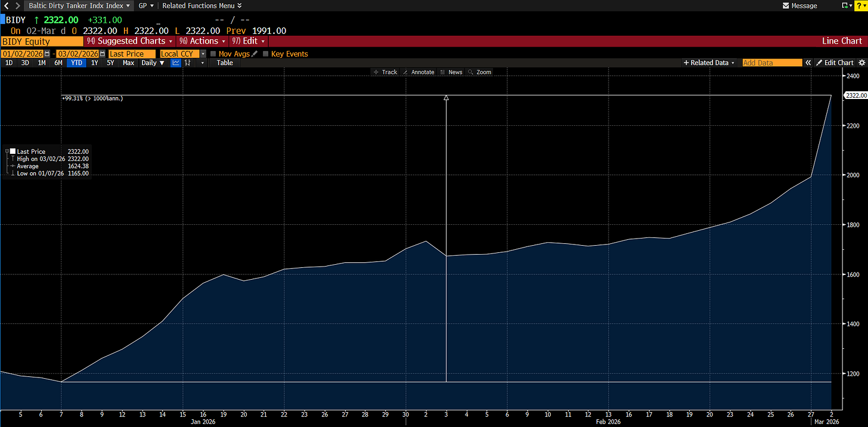Viewport: 868px width, 427px height.
Task: Change Daily periodicity dropdown
Action: point(153,63)
